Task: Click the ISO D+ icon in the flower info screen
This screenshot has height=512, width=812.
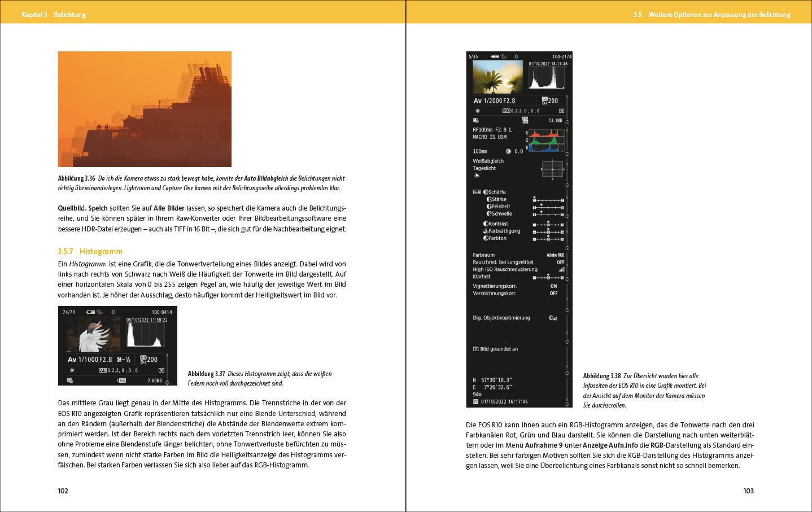Action: click(545, 100)
